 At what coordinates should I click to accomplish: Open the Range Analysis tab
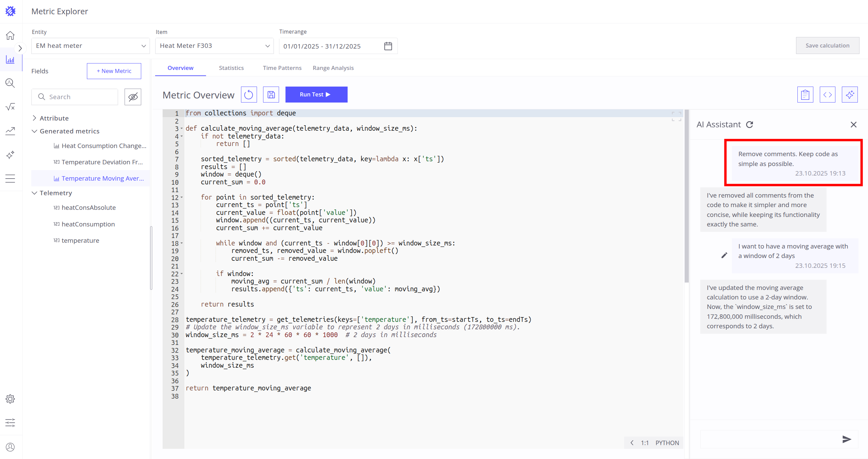coord(333,68)
